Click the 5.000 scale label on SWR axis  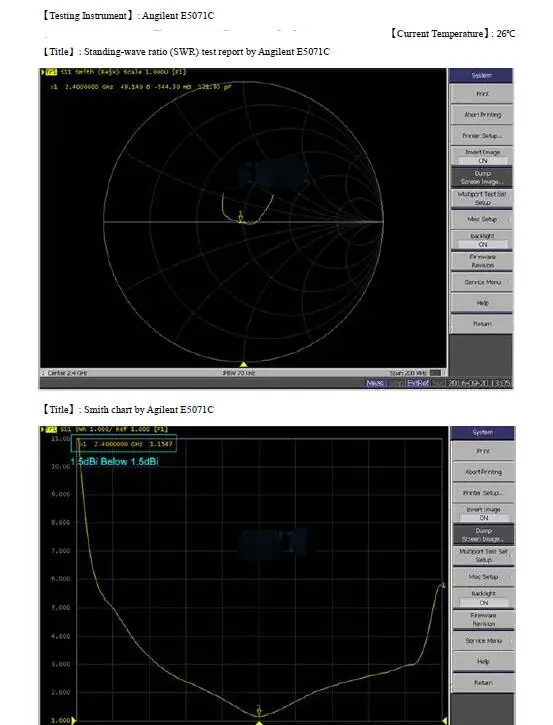61,608
